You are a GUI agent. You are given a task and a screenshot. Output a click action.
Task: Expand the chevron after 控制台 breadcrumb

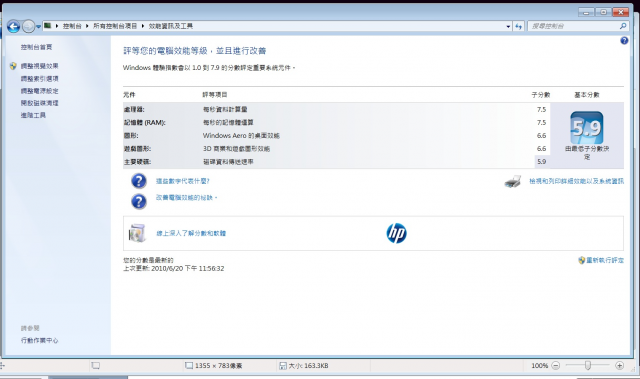point(87,26)
